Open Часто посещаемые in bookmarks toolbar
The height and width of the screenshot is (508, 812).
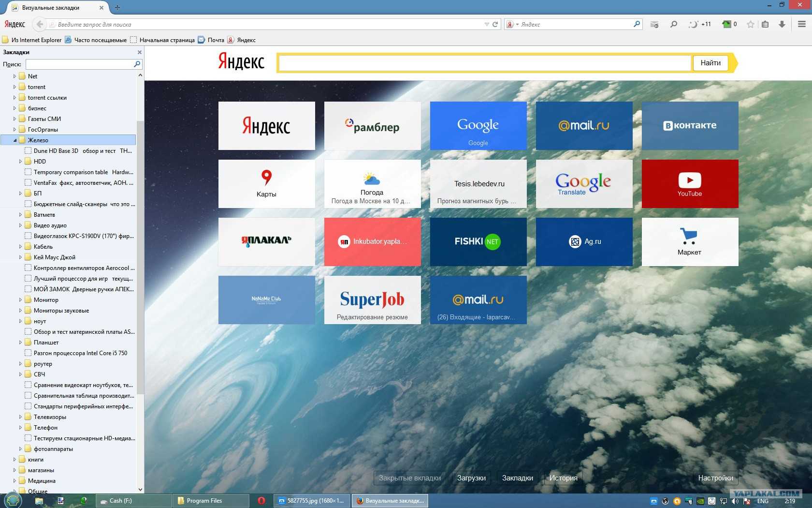coord(96,40)
